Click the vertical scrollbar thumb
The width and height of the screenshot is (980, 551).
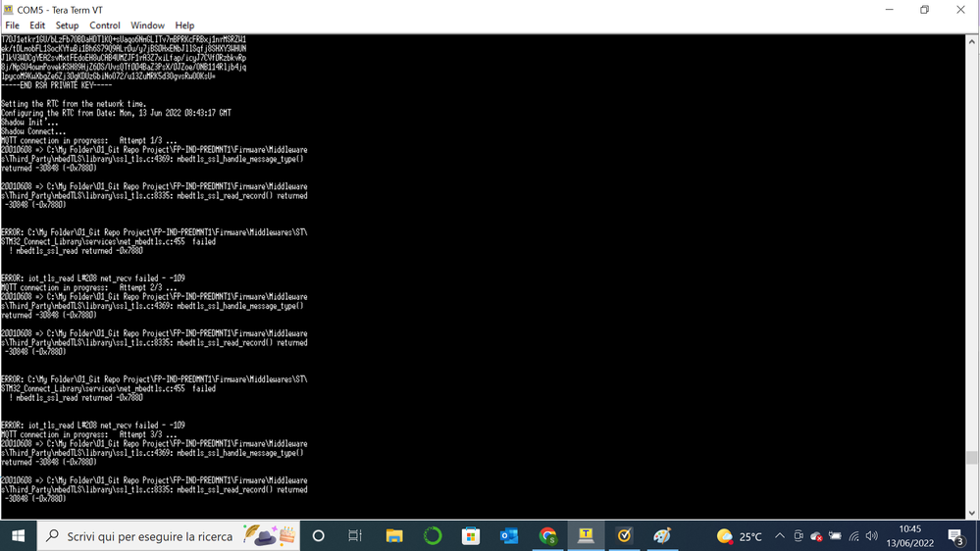click(x=971, y=458)
